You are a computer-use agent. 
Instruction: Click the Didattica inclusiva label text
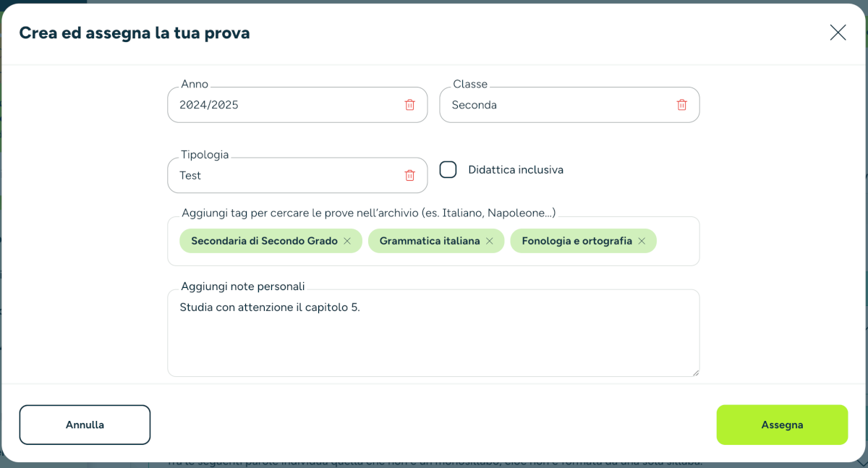[x=516, y=170]
